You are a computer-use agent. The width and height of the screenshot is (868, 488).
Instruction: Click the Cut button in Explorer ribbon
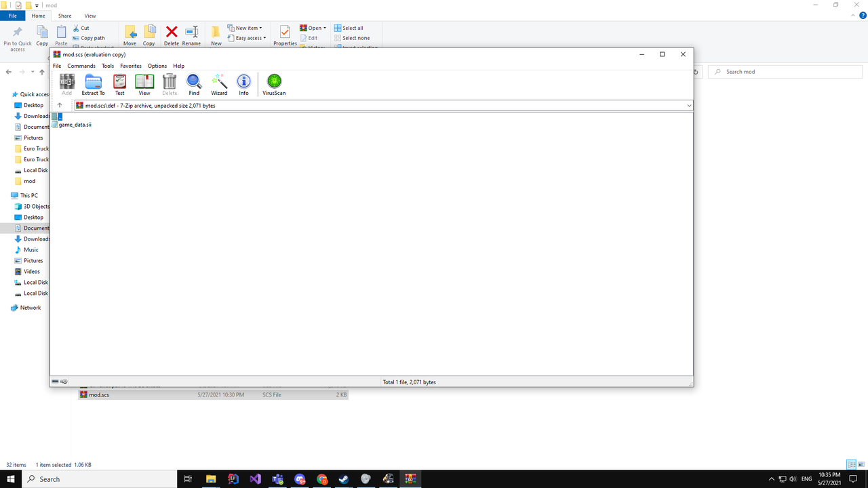click(80, 28)
